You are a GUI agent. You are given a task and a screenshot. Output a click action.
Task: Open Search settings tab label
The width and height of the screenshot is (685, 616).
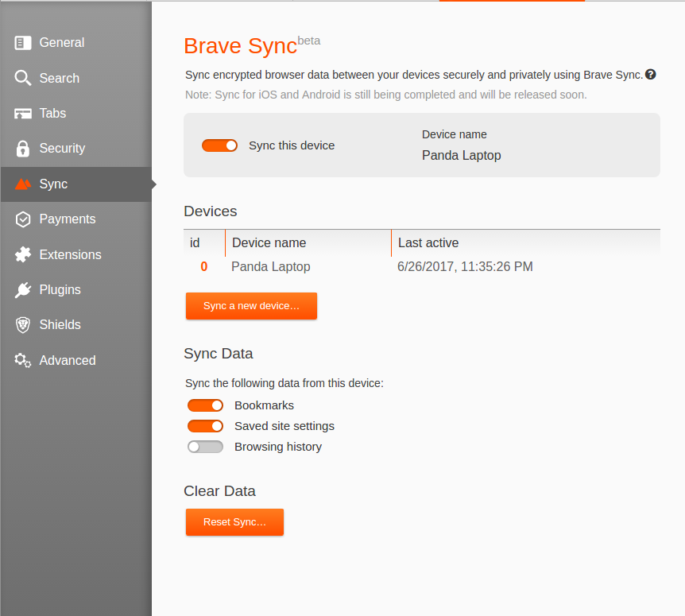pyautogui.click(x=60, y=78)
